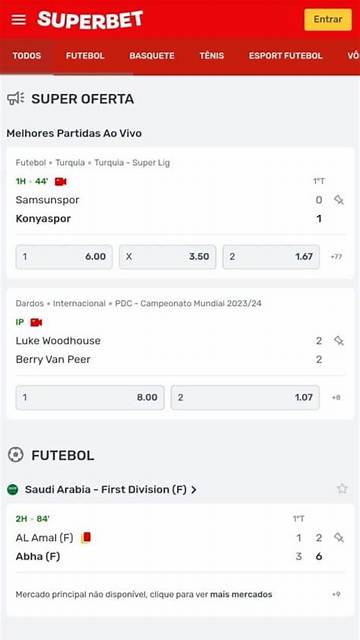
Task: Click the Saudi Arabia flag icon
Action: coord(13,489)
